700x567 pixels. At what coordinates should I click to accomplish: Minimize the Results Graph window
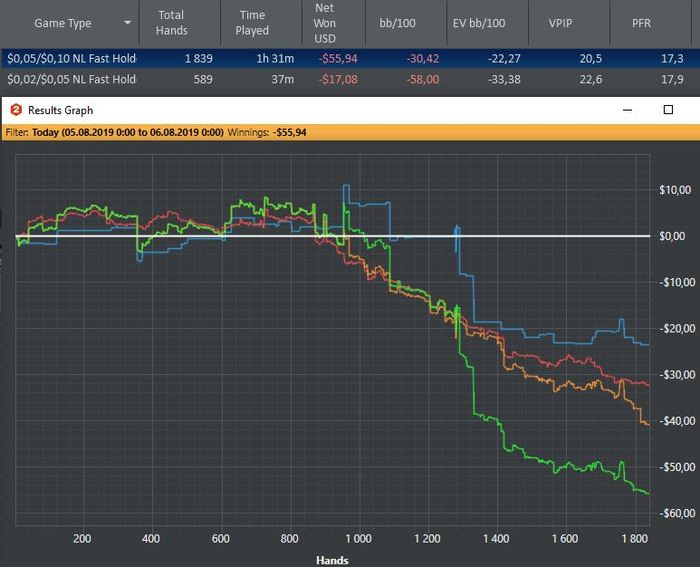click(x=627, y=110)
